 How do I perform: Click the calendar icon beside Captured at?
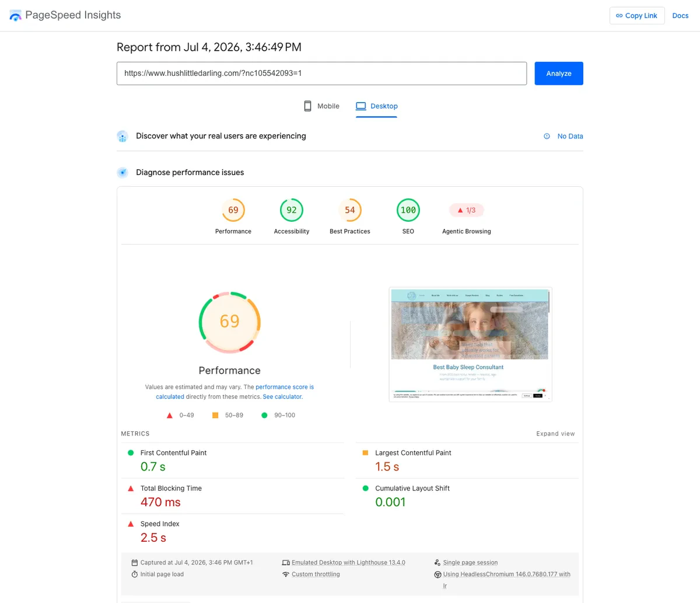click(x=135, y=563)
